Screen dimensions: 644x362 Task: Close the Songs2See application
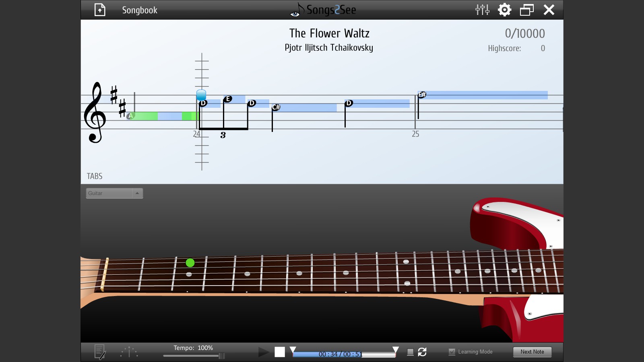click(549, 10)
